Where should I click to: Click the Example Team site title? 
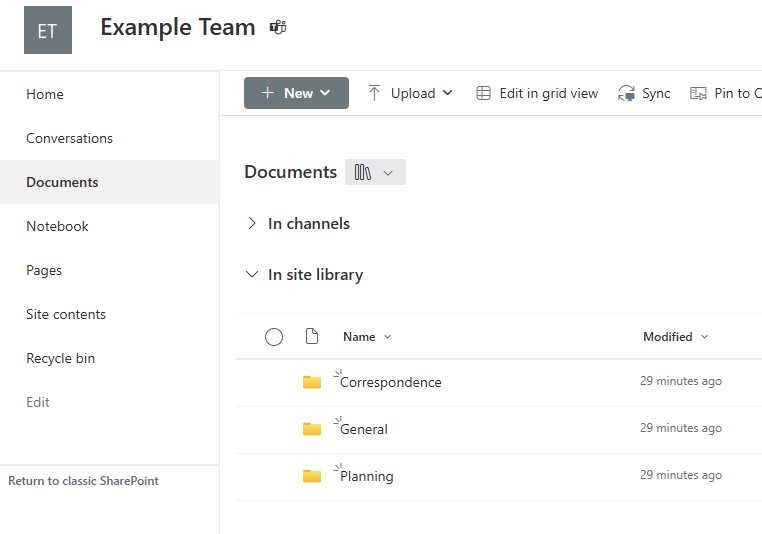pos(178,27)
